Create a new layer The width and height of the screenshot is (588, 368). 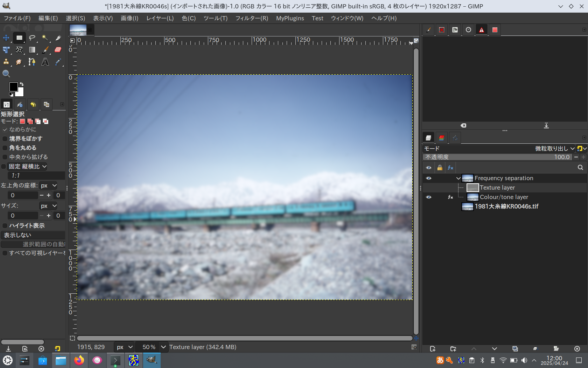click(x=433, y=349)
